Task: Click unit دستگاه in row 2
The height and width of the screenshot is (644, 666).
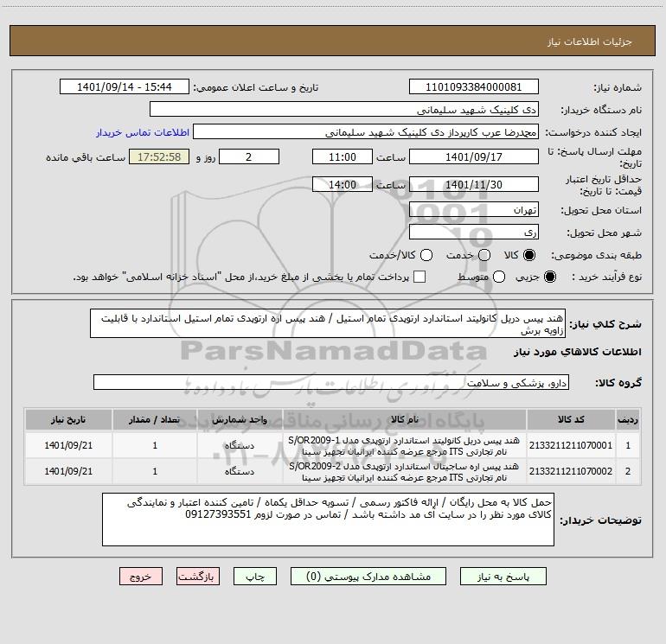Action: pos(240,471)
